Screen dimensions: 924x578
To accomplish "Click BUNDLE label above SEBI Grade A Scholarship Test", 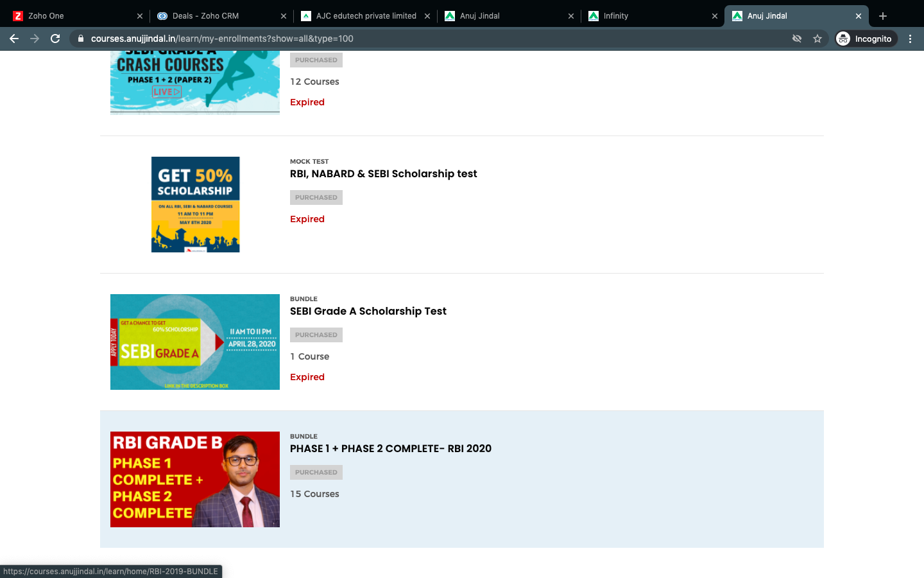I will click(x=304, y=299).
